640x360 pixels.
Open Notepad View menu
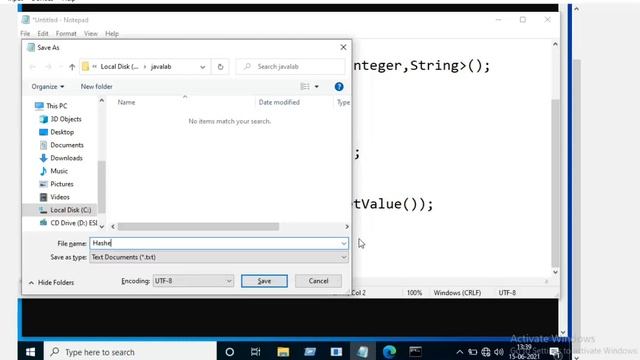tap(91, 34)
